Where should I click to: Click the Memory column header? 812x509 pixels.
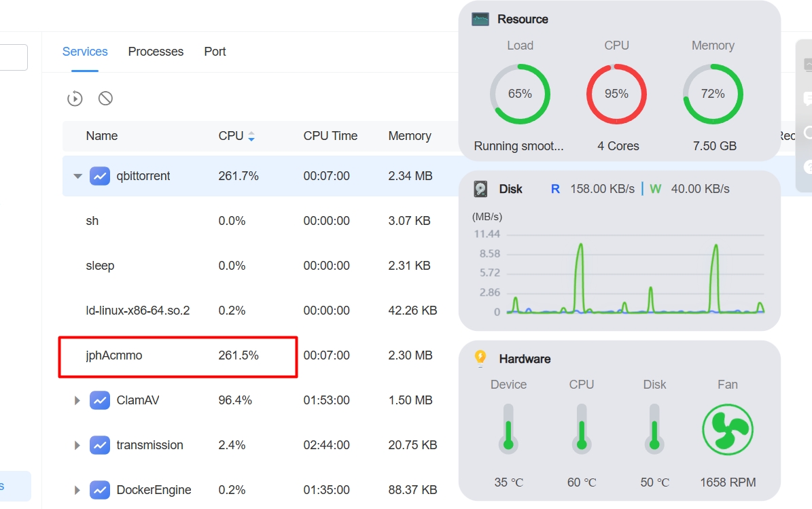(410, 136)
